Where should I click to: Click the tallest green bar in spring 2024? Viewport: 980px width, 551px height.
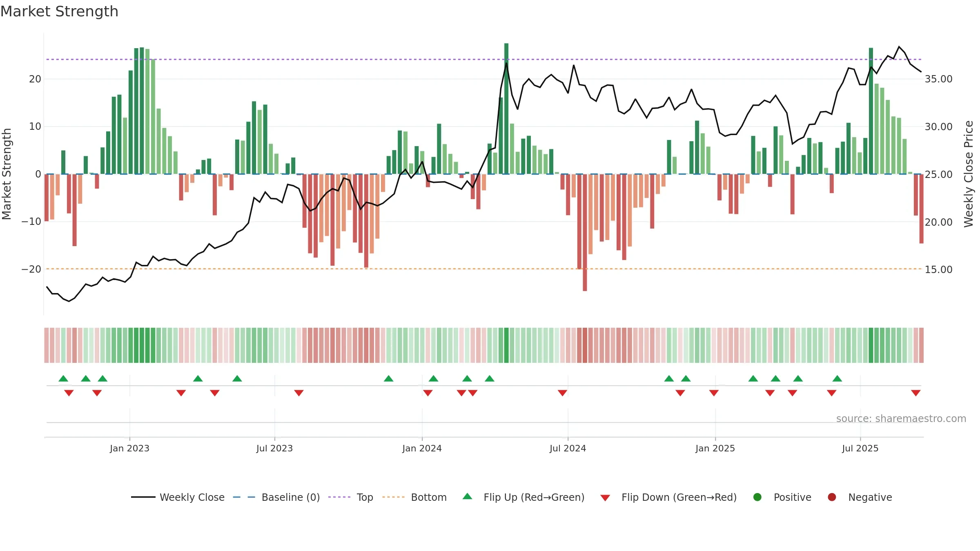[x=506, y=109]
